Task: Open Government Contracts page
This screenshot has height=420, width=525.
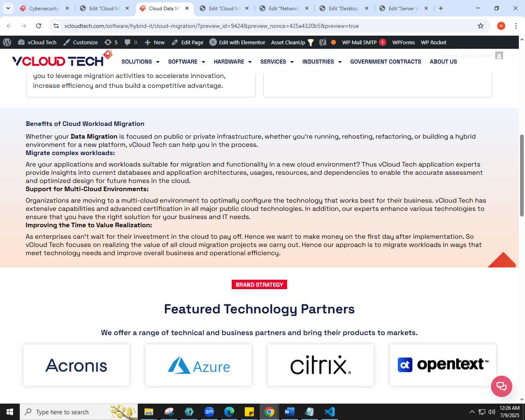Action: (386, 62)
